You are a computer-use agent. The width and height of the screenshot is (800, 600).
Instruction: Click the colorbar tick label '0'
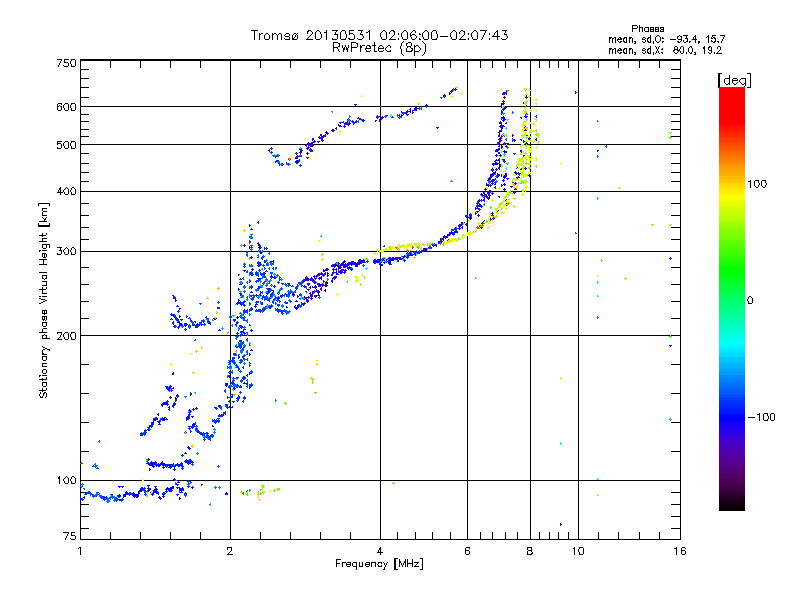tap(750, 300)
